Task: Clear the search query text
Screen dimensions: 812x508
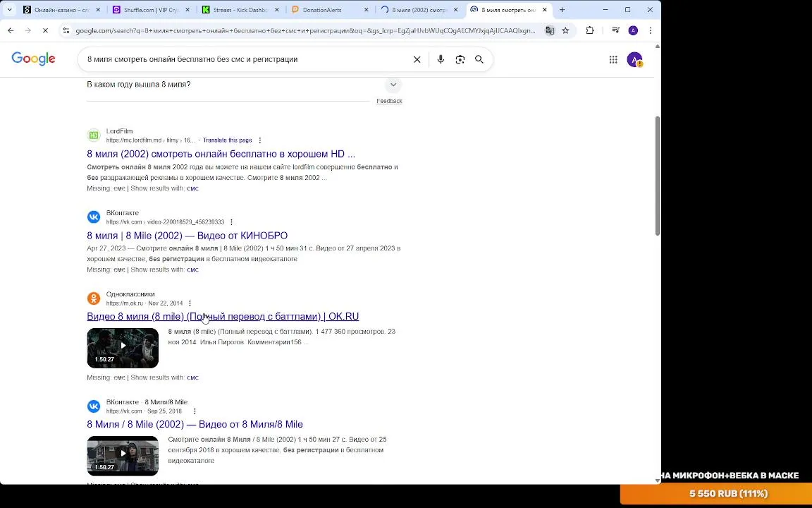Action: pyautogui.click(x=417, y=59)
